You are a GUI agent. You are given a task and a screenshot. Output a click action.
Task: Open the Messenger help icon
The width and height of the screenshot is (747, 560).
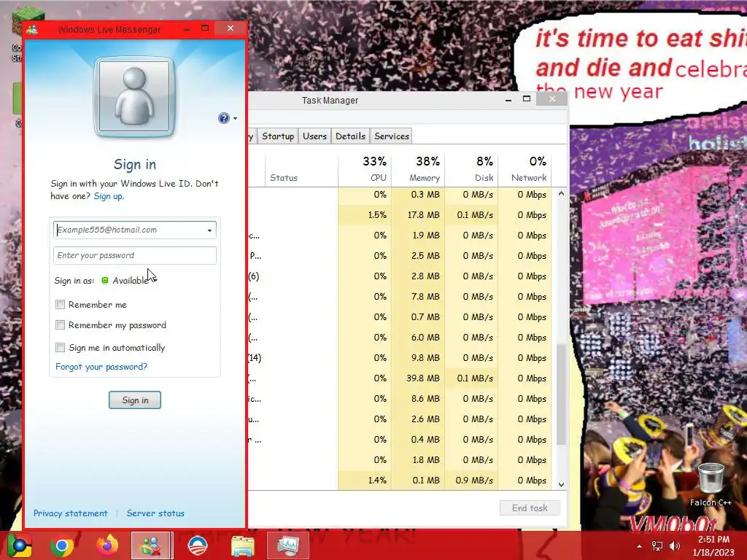click(x=223, y=118)
